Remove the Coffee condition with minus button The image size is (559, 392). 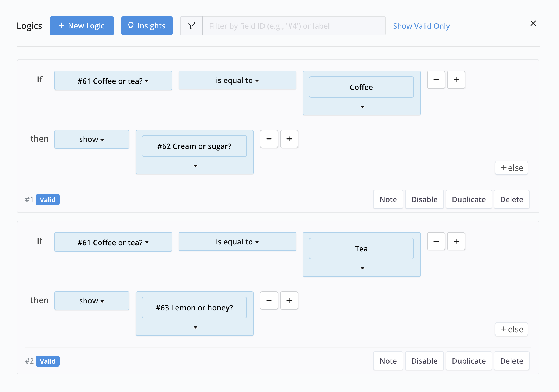pyautogui.click(x=436, y=80)
